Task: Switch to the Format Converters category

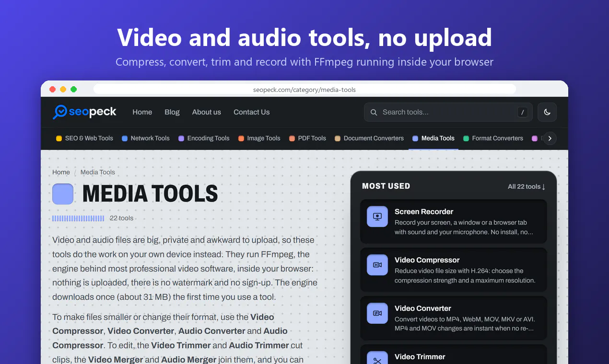Action: click(x=493, y=138)
